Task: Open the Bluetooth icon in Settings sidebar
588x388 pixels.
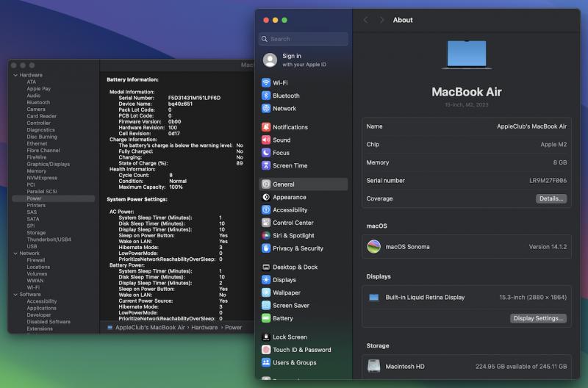Action: (x=266, y=96)
